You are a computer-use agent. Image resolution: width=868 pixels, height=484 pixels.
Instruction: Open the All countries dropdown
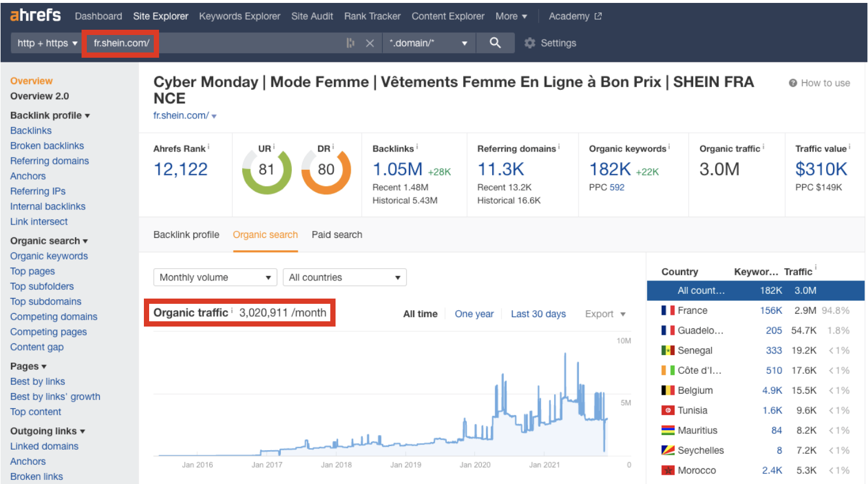click(344, 277)
